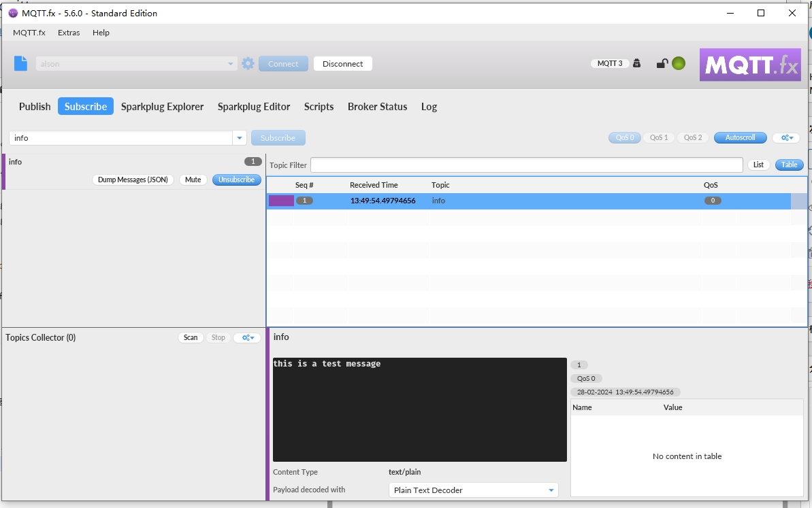Click the lock security status icon

coord(662,64)
